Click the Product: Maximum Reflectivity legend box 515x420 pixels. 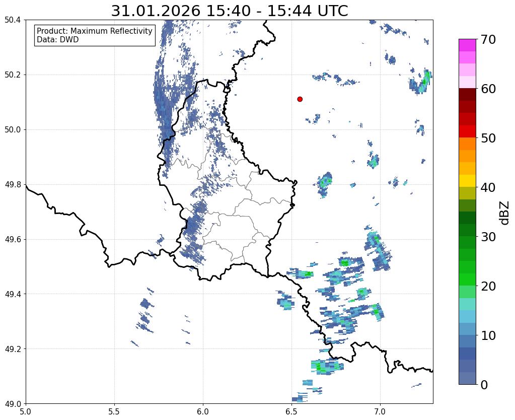95,35
